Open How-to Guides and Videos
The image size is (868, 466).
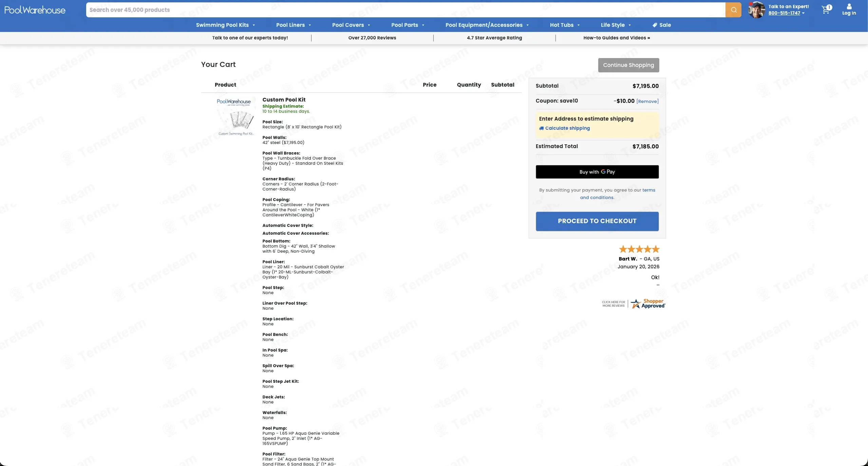click(617, 38)
